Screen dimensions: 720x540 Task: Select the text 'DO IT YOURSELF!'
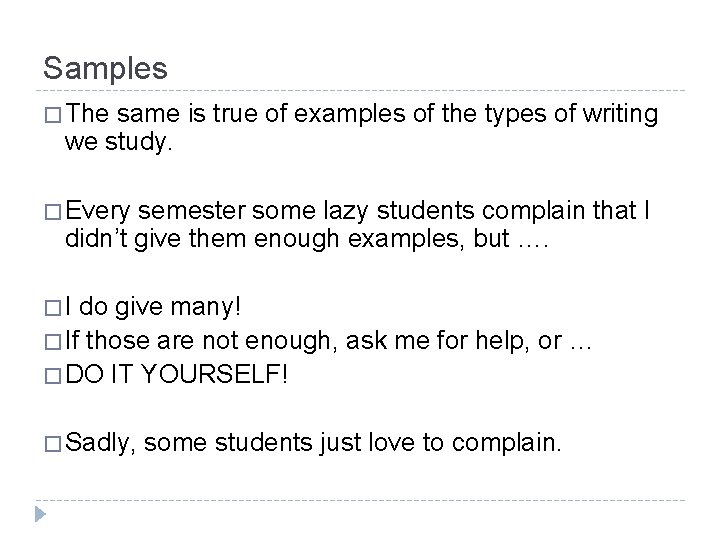177,374
